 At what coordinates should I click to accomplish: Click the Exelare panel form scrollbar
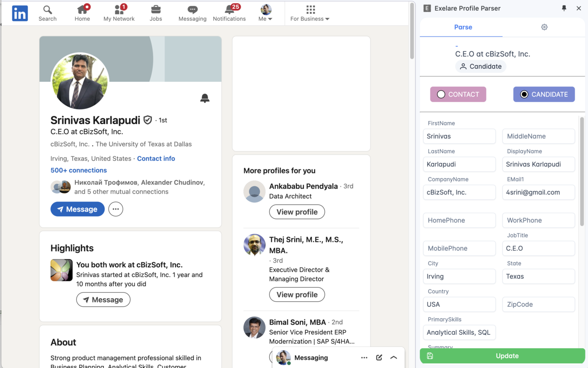point(582,171)
